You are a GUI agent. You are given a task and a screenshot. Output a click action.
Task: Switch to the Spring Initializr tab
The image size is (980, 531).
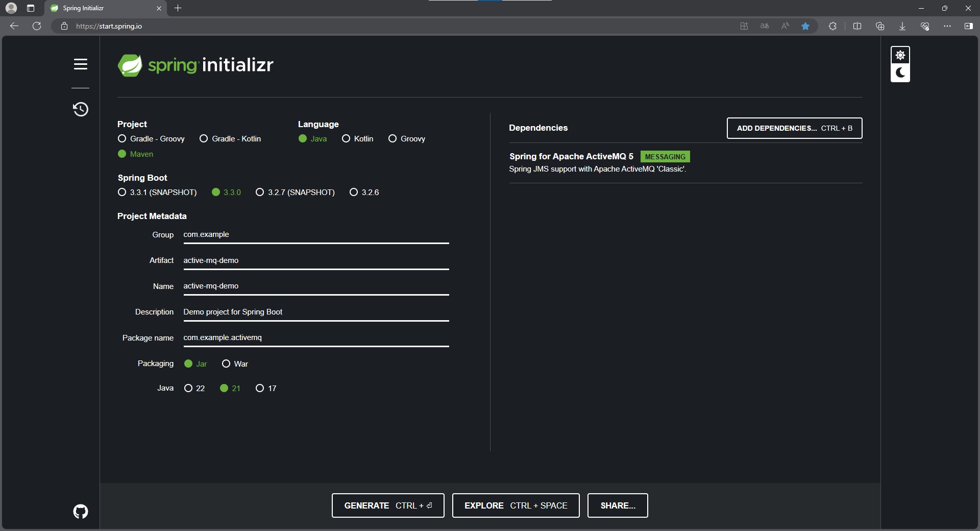pyautogui.click(x=105, y=8)
